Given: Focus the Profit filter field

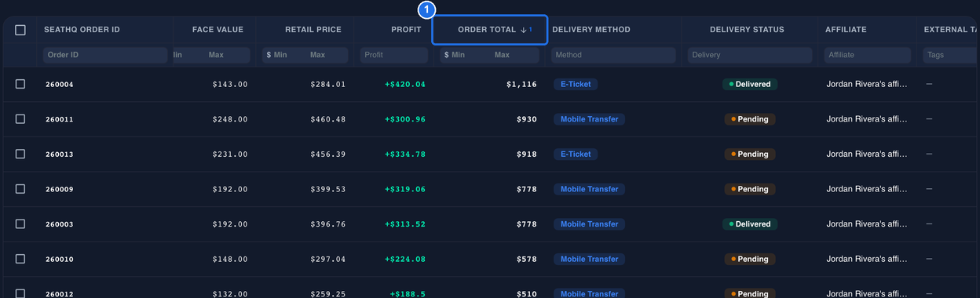Looking at the screenshot, I should 394,55.
